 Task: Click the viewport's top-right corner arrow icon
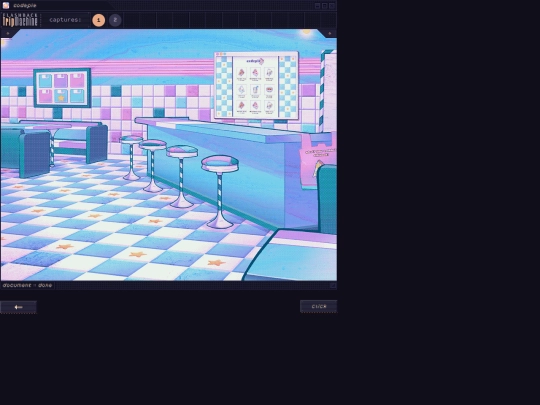[x=330, y=33]
